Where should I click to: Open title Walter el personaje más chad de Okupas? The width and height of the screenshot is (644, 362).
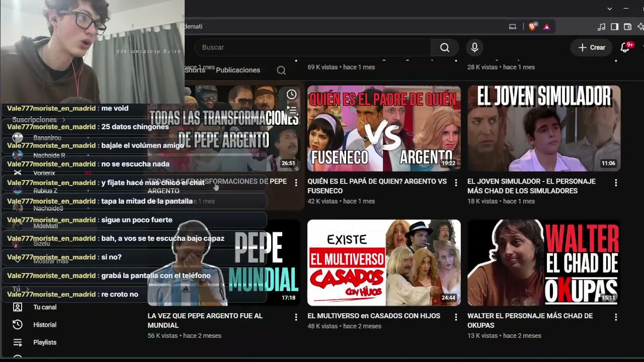(x=530, y=320)
